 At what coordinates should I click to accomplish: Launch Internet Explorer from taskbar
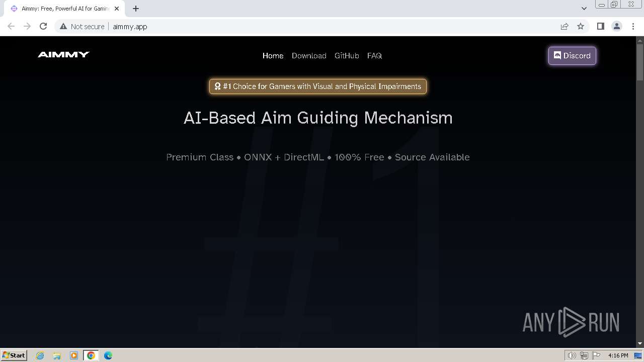[x=40, y=355]
